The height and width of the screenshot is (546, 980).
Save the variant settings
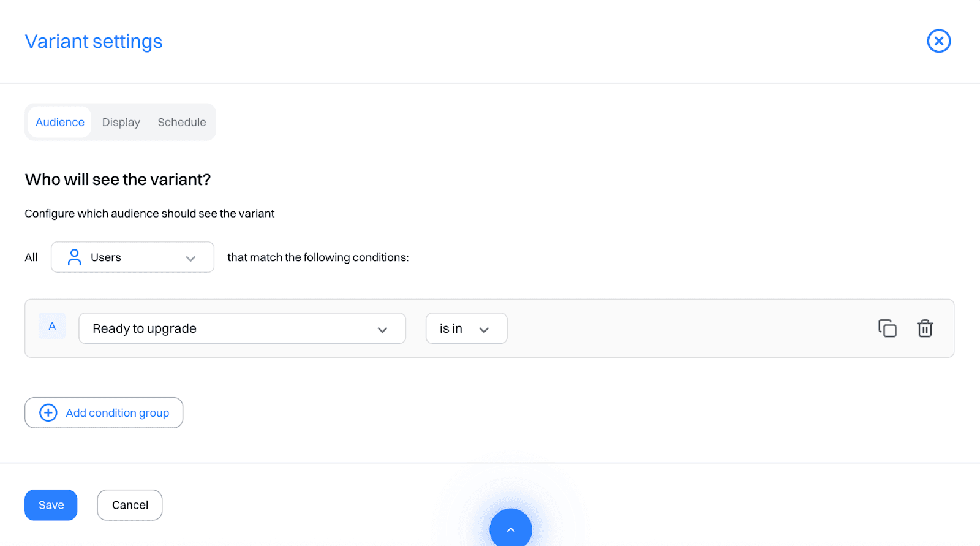tap(51, 505)
